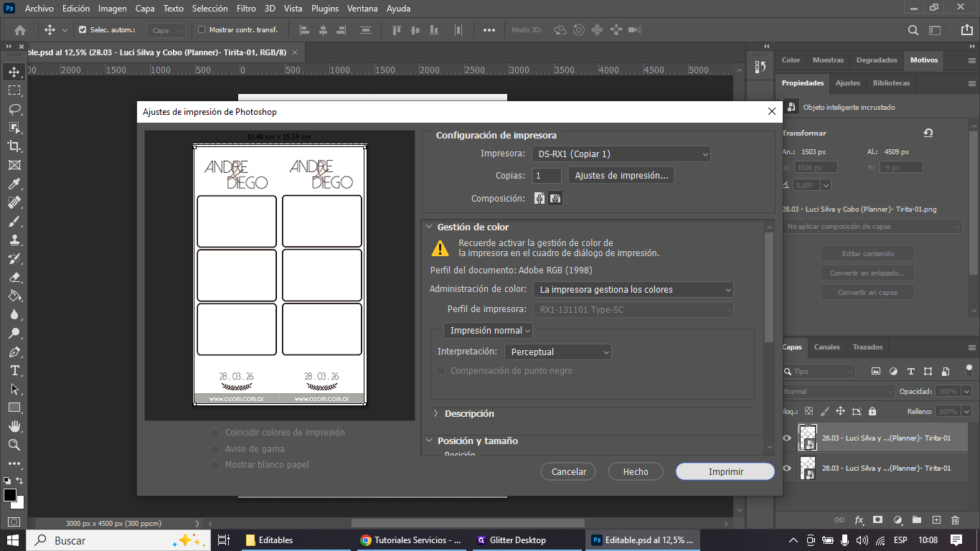
Task: Open Glitter Desktop from the taskbar
Action: click(527, 540)
